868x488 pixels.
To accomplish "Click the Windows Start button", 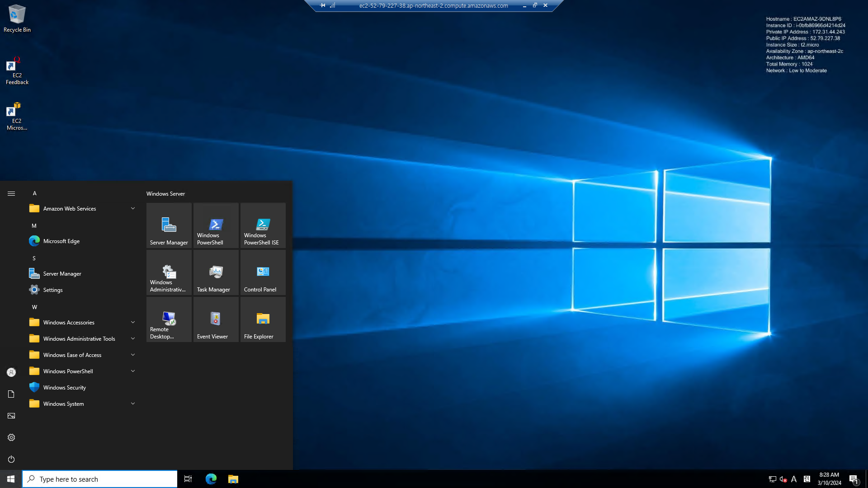I will coord(11,479).
